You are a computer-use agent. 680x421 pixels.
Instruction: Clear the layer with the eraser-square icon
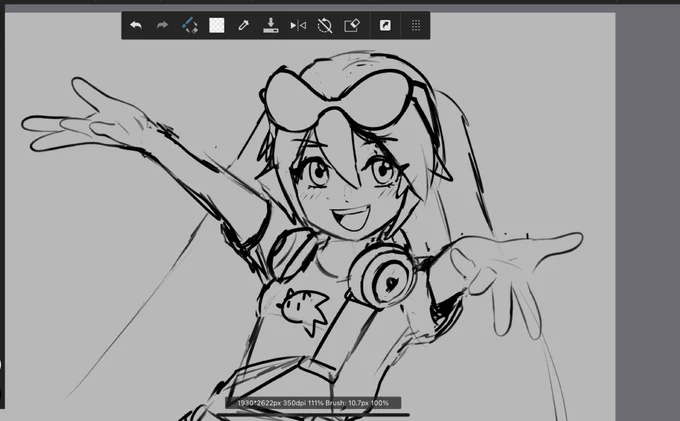pos(352,25)
